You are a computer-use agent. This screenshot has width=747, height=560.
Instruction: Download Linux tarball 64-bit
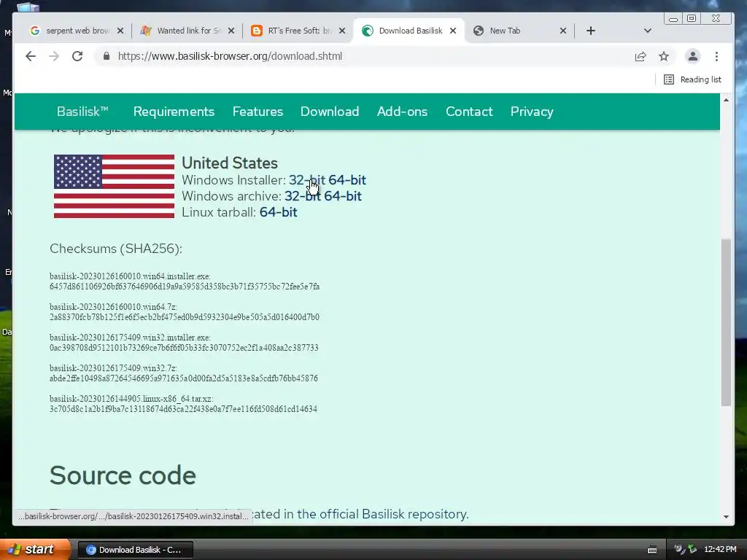[278, 212]
